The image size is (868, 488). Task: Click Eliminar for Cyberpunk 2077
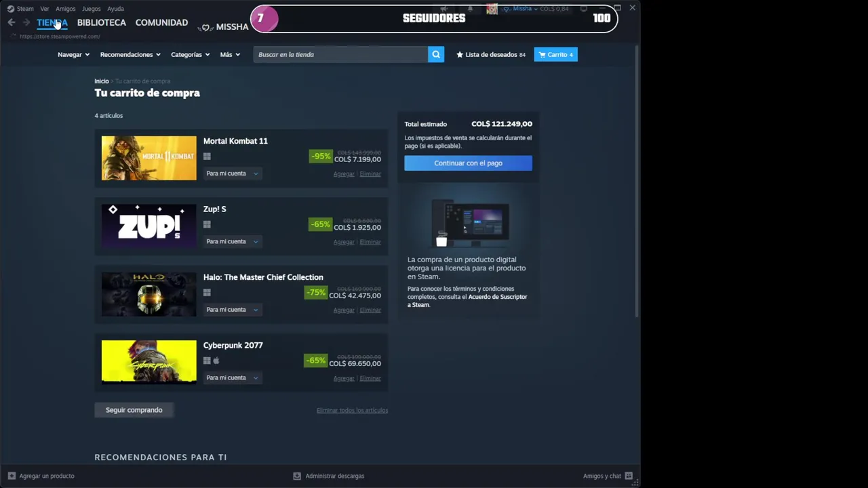tap(370, 378)
